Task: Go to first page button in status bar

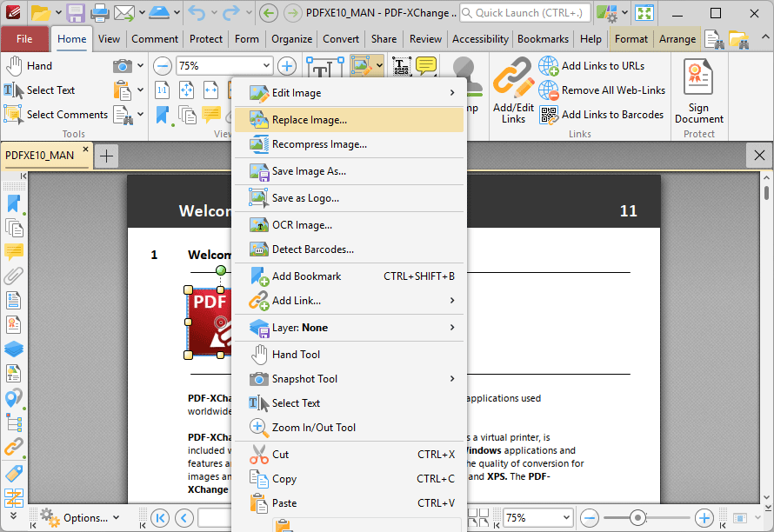Action: coord(160,518)
